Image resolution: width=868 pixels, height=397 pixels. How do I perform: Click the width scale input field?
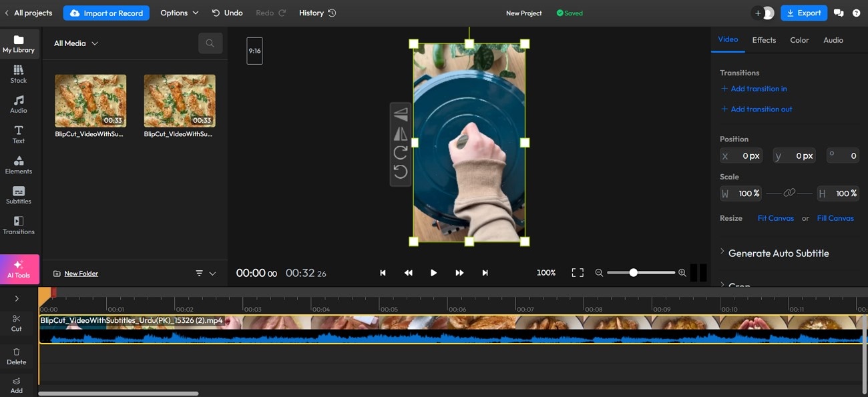(x=740, y=193)
